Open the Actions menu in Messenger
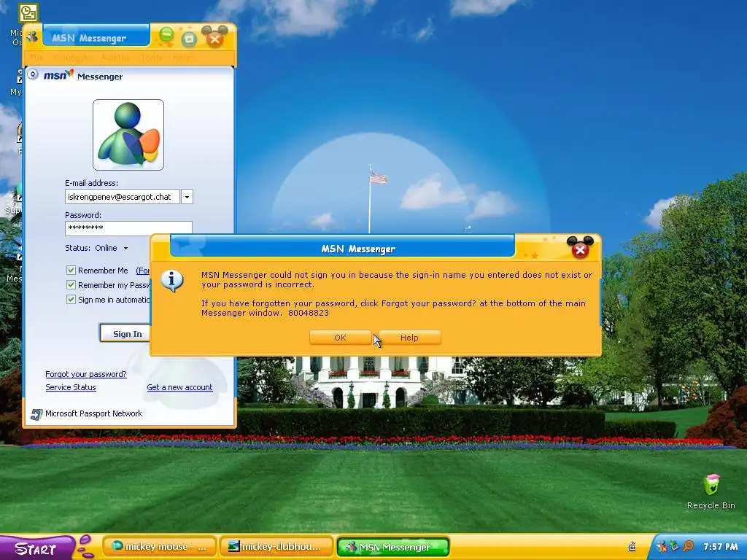 (x=115, y=58)
